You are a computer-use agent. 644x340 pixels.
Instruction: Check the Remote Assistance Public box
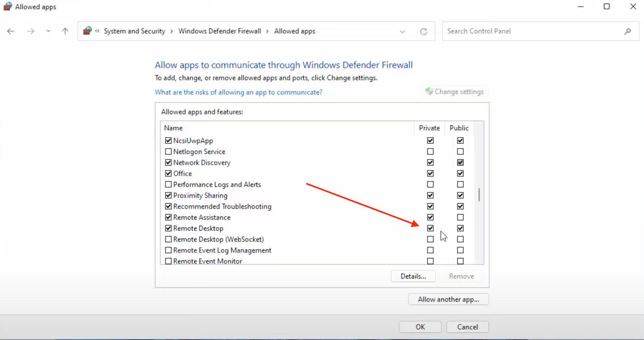pyautogui.click(x=460, y=217)
